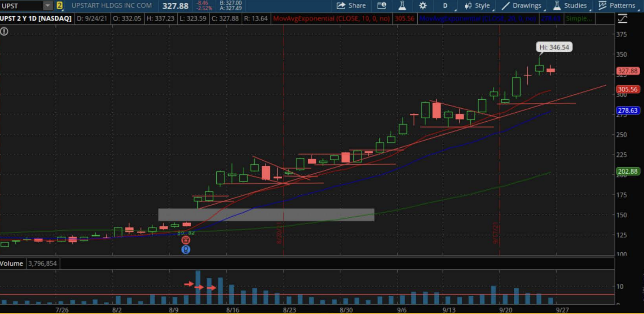Click the yellow number 2 symbol link icon

[59, 5]
